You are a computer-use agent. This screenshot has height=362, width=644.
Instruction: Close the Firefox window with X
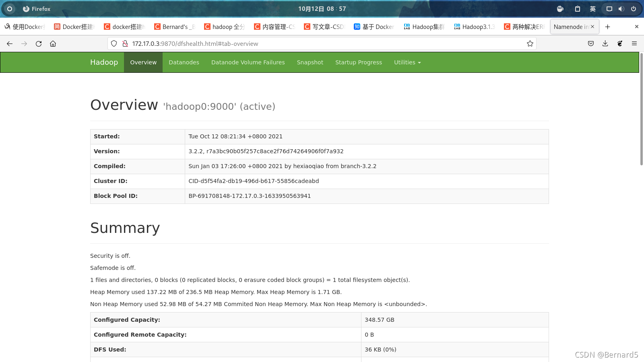click(636, 27)
